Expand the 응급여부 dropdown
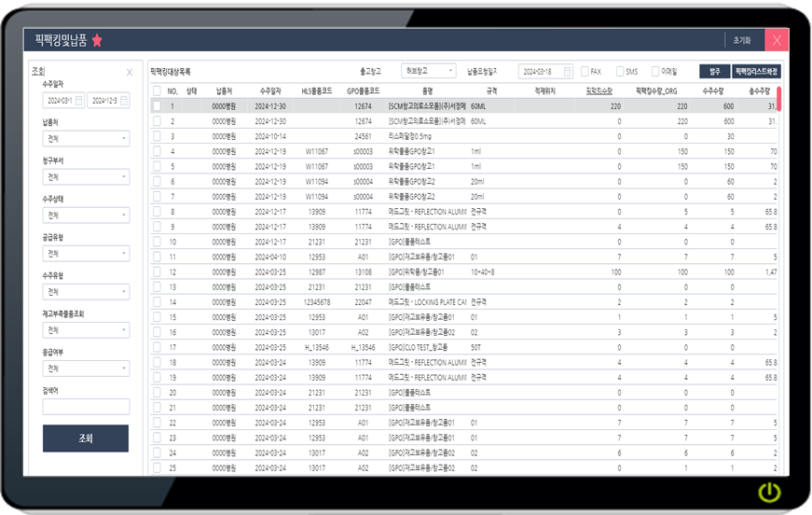Viewport: 812px width, 515px height. (x=86, y=369)
